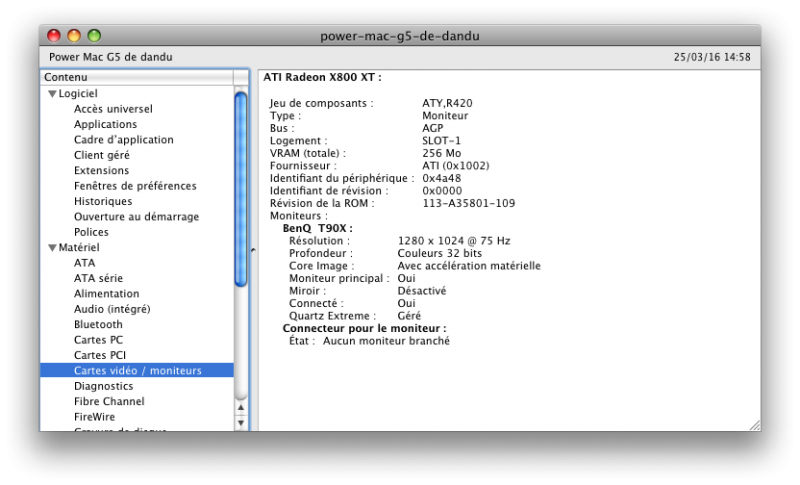Open Cartes PC entry

[x=98, y=340]
